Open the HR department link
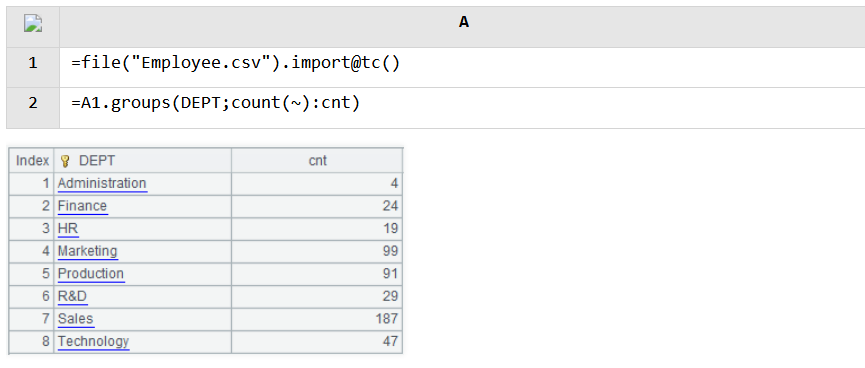 coord(68,228)
